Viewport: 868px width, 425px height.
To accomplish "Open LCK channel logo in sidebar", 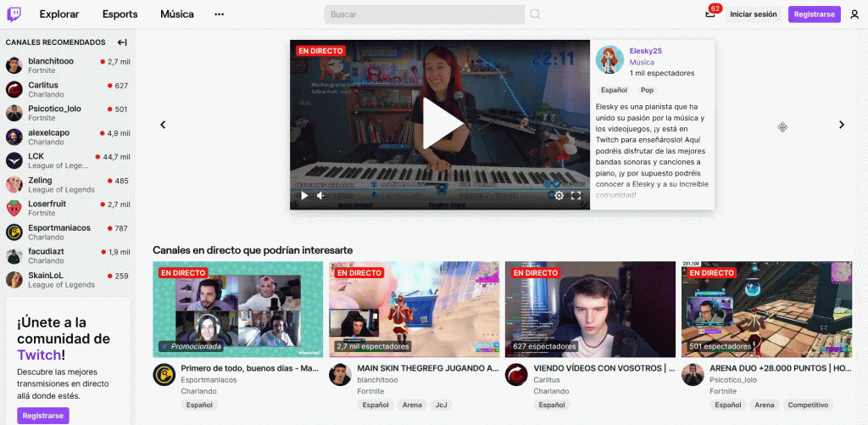I will (x=14, y=160).
